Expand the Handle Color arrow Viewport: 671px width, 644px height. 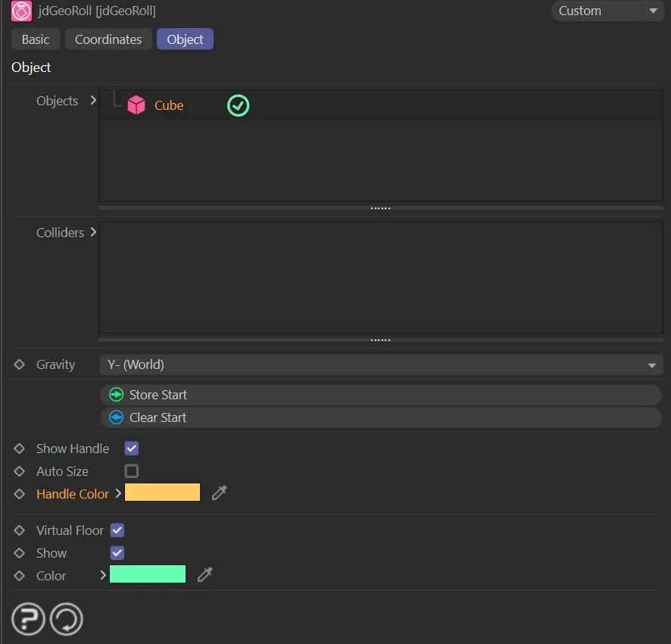(x=118, y=493)
